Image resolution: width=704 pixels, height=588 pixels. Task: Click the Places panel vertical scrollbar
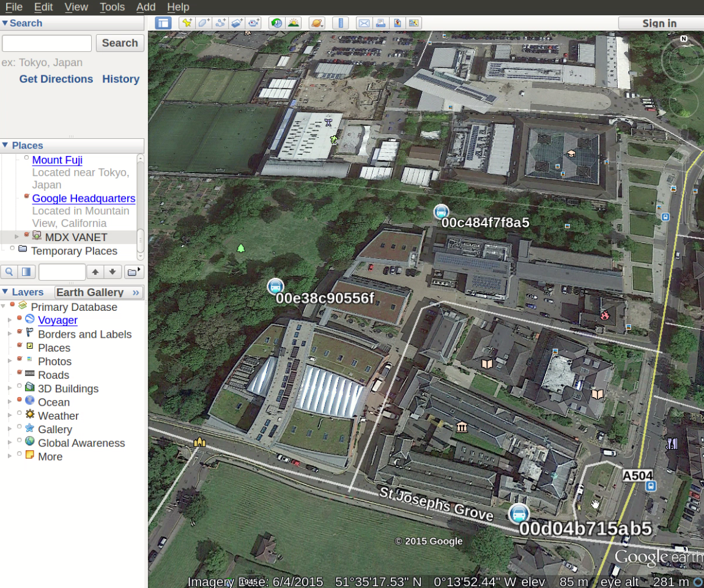pyautogui.click(x=140, y=207)
